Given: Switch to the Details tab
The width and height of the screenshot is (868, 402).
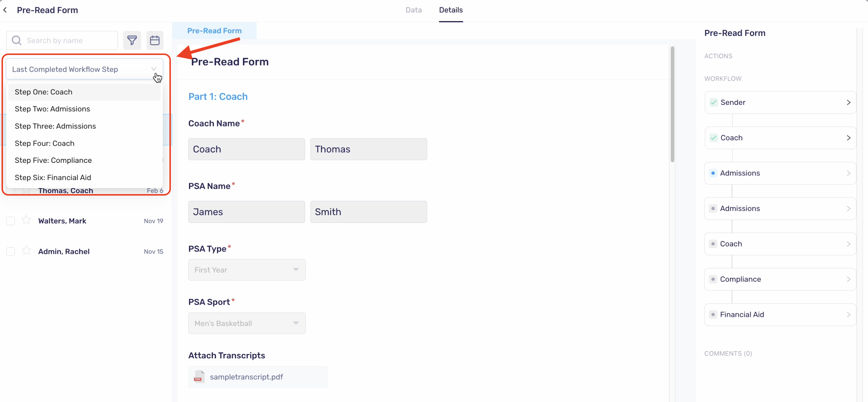Looking at the screenshot, I should click(x=451, y=10).
